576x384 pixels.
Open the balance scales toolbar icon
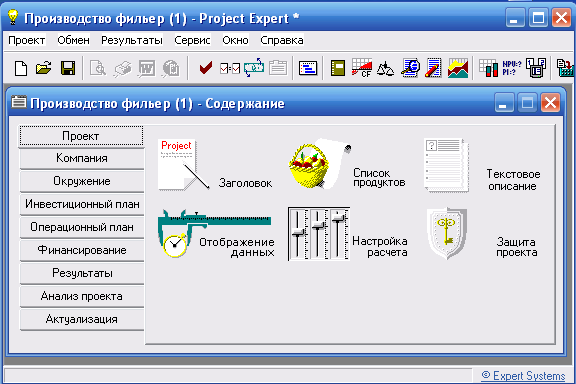(x=385, y=69)
